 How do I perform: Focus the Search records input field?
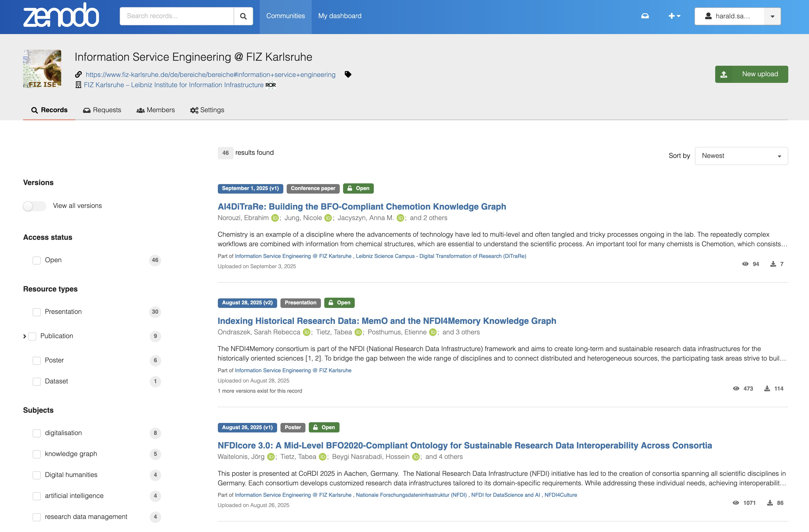coord(177,16)
